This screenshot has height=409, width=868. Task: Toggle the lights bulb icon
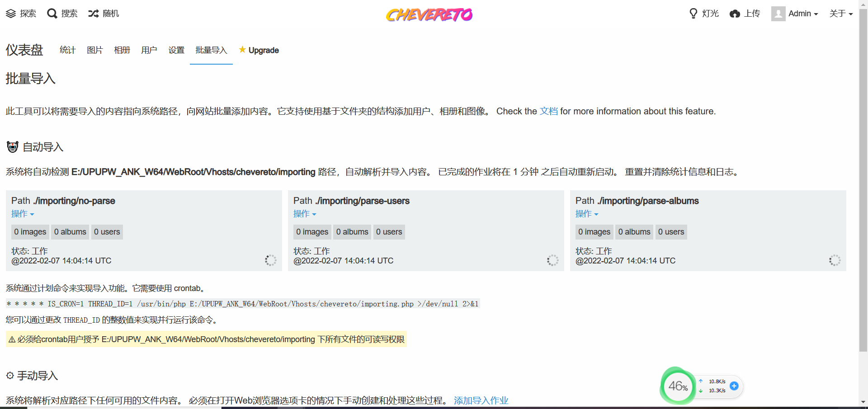(x=693, y=14)
